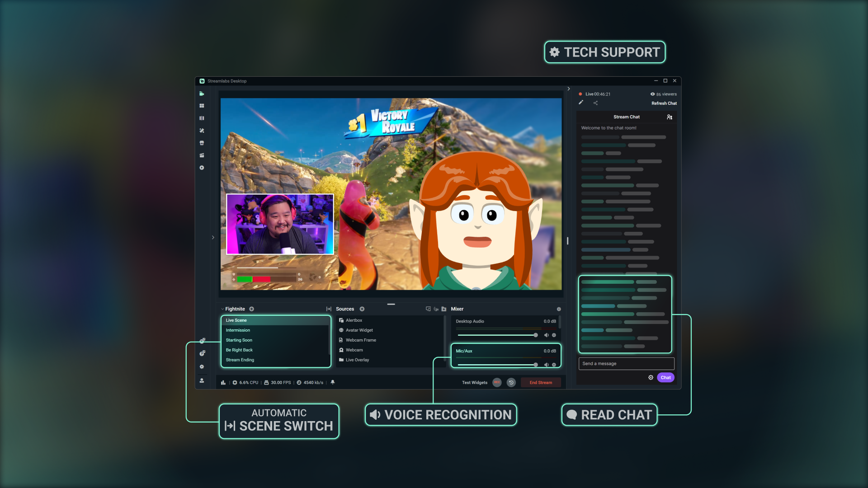
Task: Click the audio sources icon in the Sources header
Action: (x=436, y=309)
